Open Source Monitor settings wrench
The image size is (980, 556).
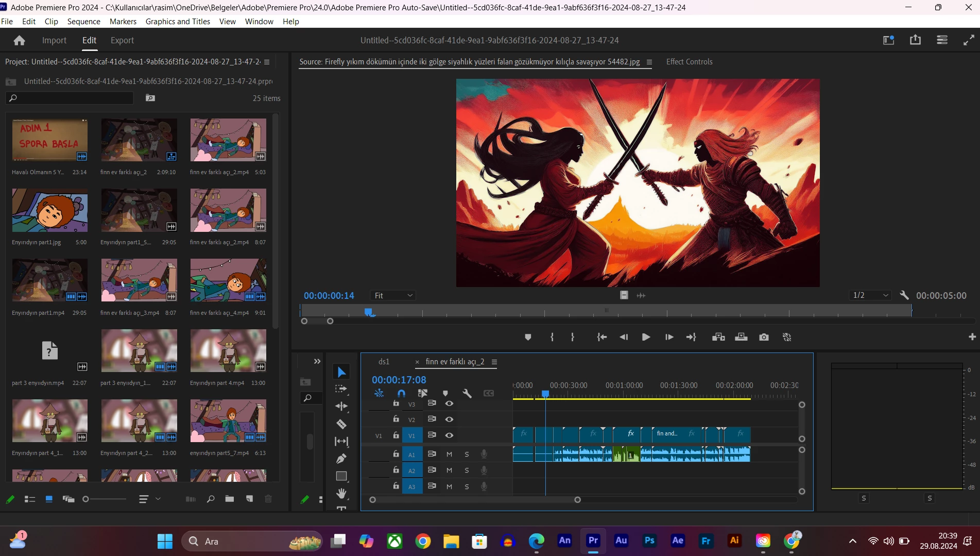904,295
